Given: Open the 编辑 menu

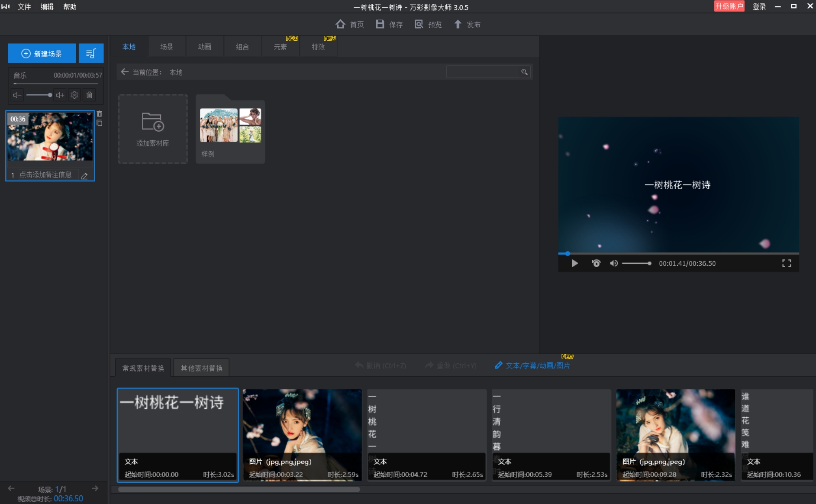Looking at the screenshot, I should [47, 6].
